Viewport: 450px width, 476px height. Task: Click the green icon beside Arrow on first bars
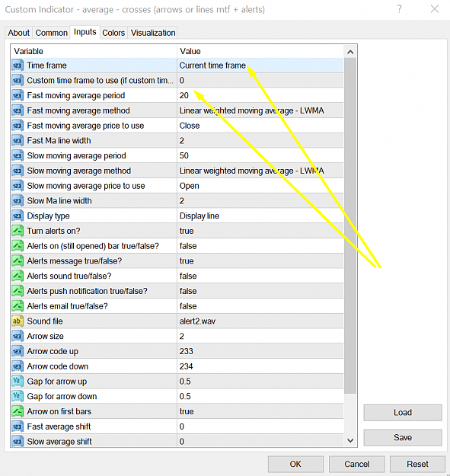(x=18, y=411)
